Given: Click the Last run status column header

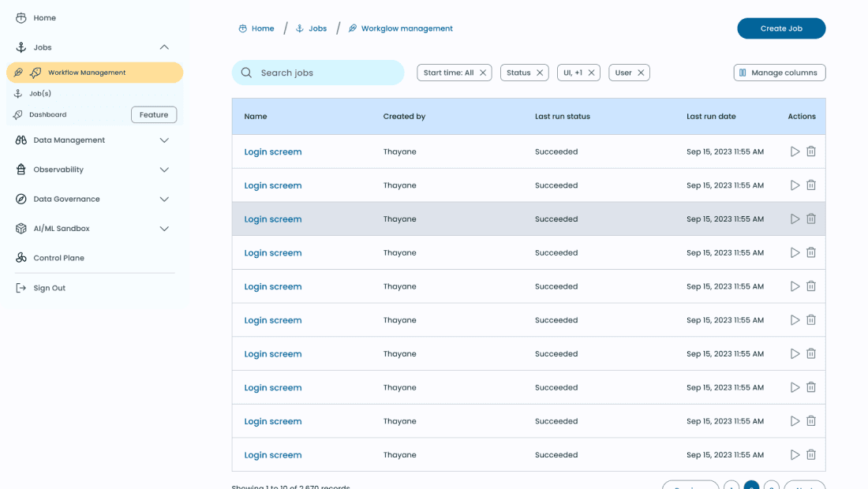Looking at the screenshot, I should [x=563, y=116].
